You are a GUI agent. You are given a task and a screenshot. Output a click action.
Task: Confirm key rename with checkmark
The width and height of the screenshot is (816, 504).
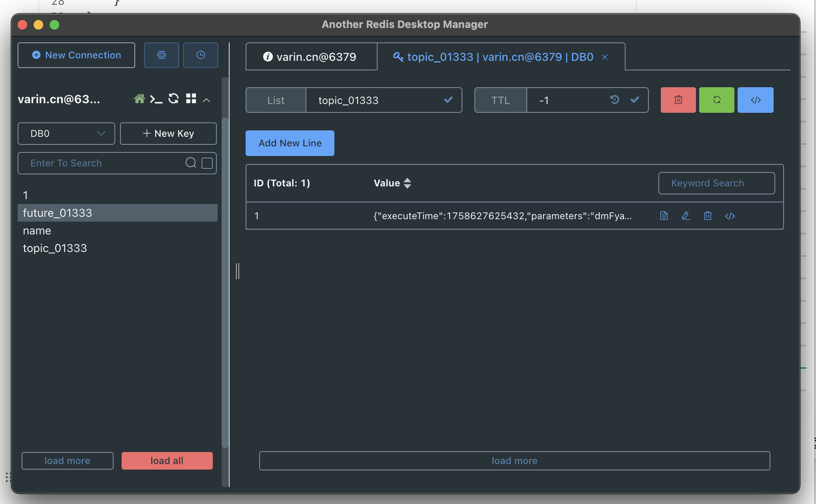pos(448,100)
